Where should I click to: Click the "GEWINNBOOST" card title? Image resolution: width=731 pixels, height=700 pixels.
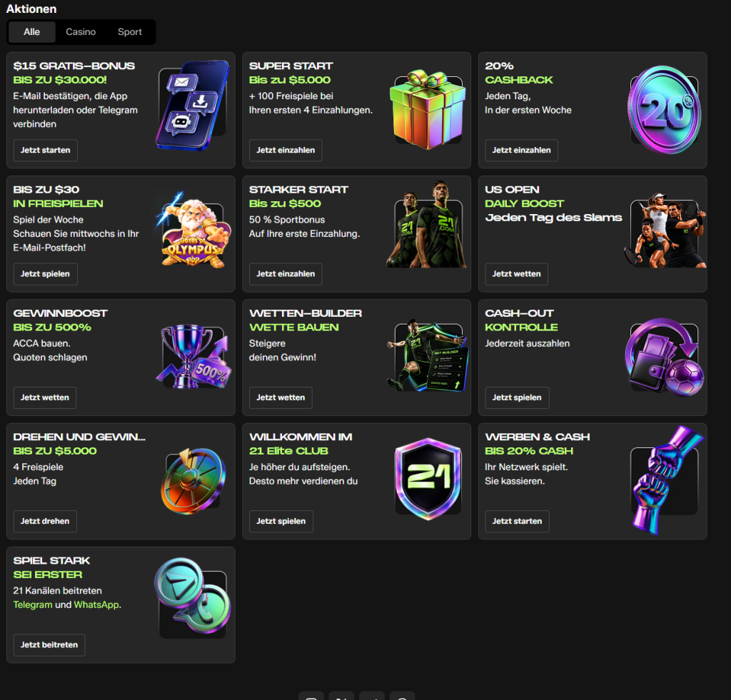[61, 313]
